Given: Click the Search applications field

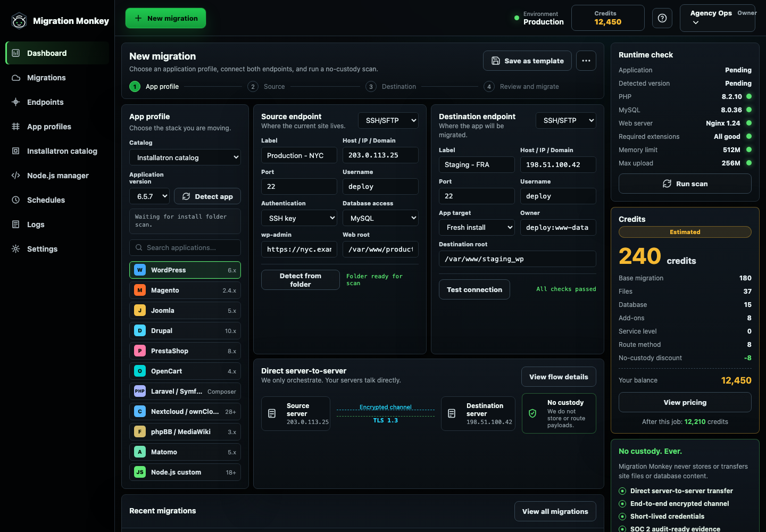Looking at the screenshot, I should coord(185,247).
